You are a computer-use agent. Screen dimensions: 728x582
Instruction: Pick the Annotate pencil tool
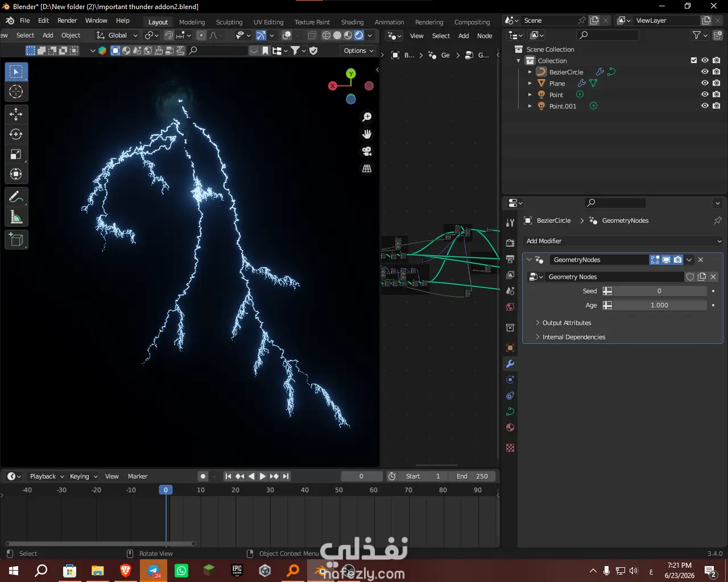(16, 197)
